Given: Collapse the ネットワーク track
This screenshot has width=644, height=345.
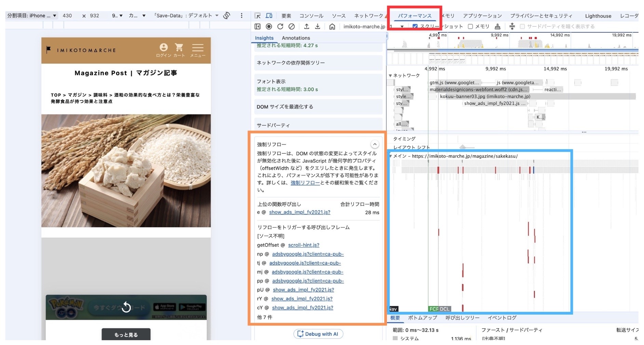Looking at the screenshot, I should tap(390, 75).
